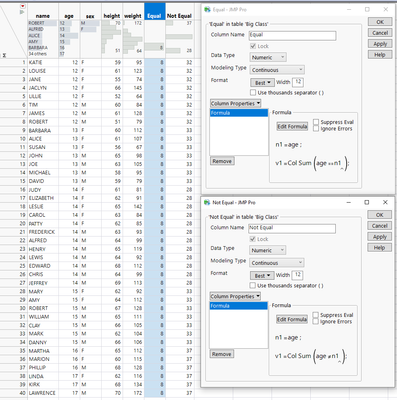Enable Use thousands separator in Equal dialog
Image resolution: width=397 pixels, height=400 pixels.
tap(253, 92)
